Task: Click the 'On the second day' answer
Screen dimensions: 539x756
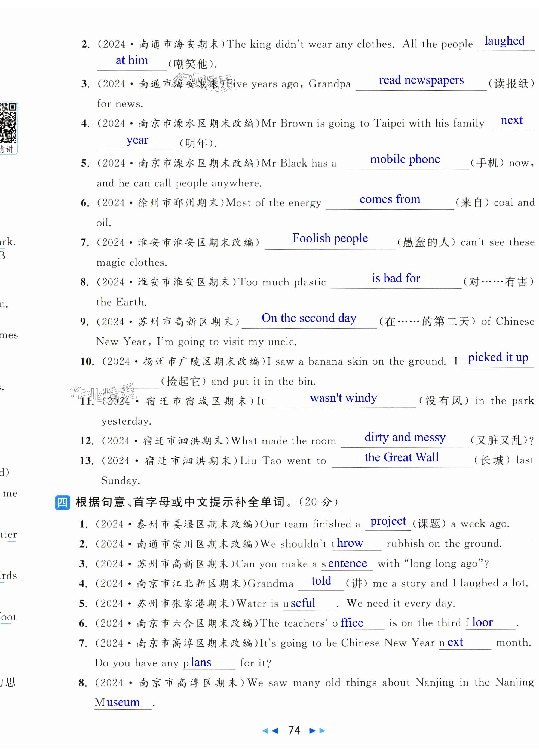Action: (309, 318)
